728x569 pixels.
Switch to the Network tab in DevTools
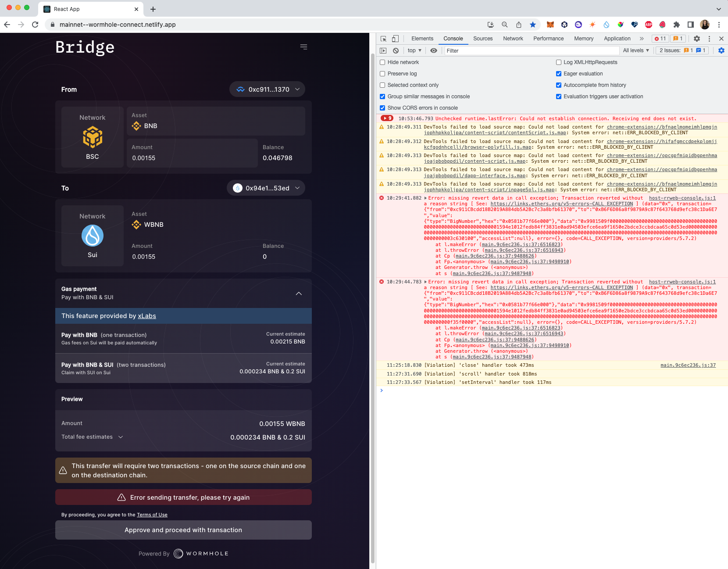[513, 39]
